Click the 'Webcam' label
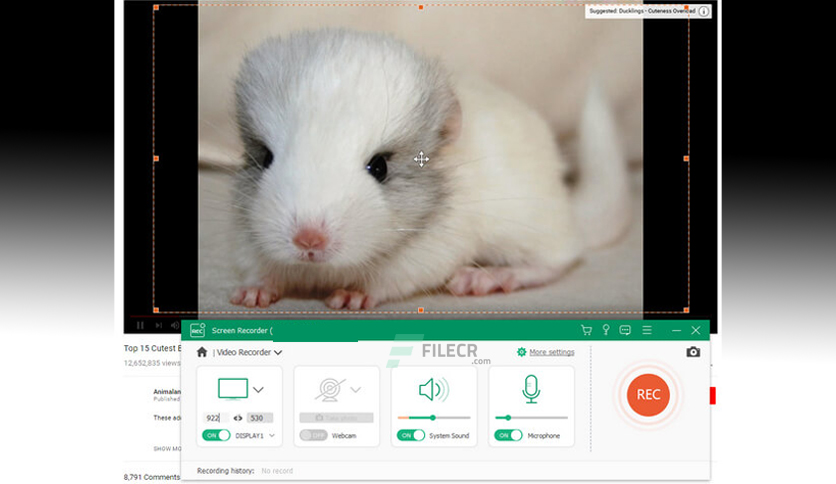 (344, 435)
